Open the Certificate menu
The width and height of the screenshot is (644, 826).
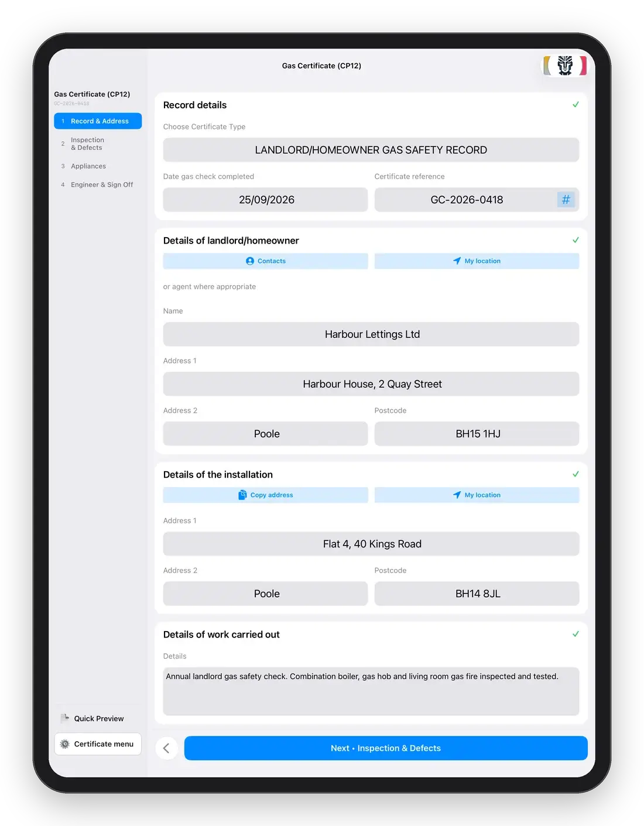point(98,744)
